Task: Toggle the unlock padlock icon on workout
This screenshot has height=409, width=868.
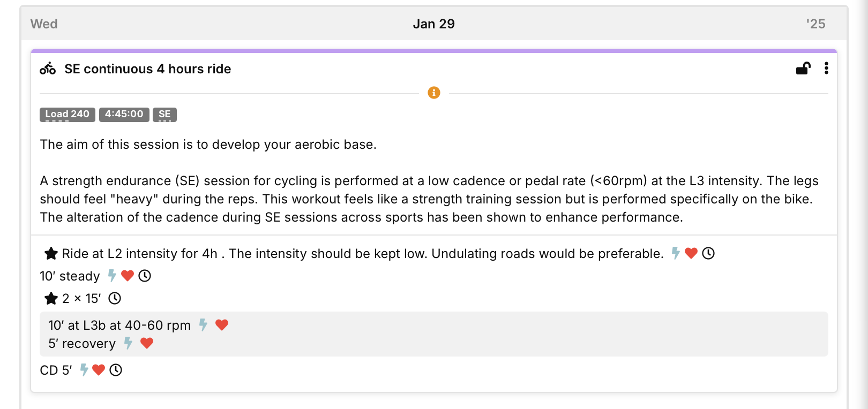Action: click(x=803, y=68)
